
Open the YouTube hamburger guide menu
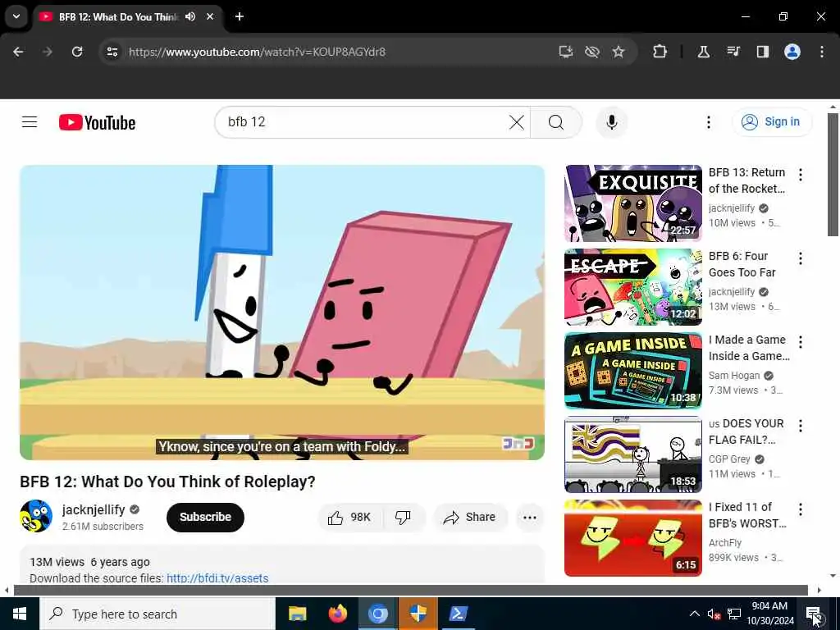[30, 122]
